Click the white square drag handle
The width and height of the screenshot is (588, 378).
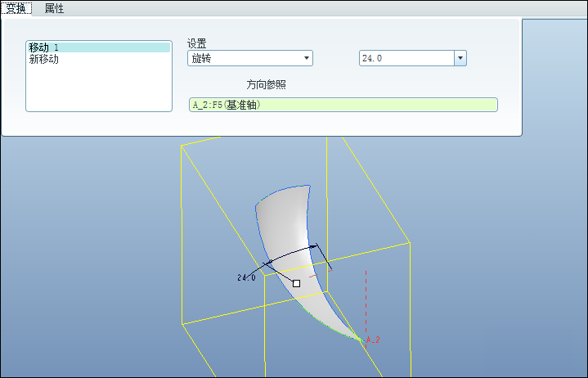(296, 283)
